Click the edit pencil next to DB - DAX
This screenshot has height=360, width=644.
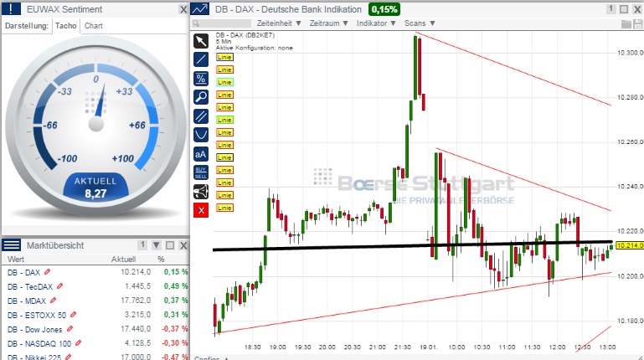[x=47, y=272]
